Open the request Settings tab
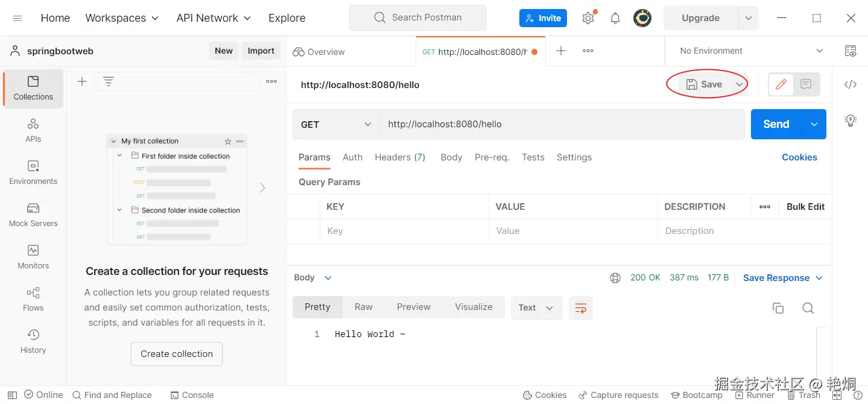 tap(574, 157)
